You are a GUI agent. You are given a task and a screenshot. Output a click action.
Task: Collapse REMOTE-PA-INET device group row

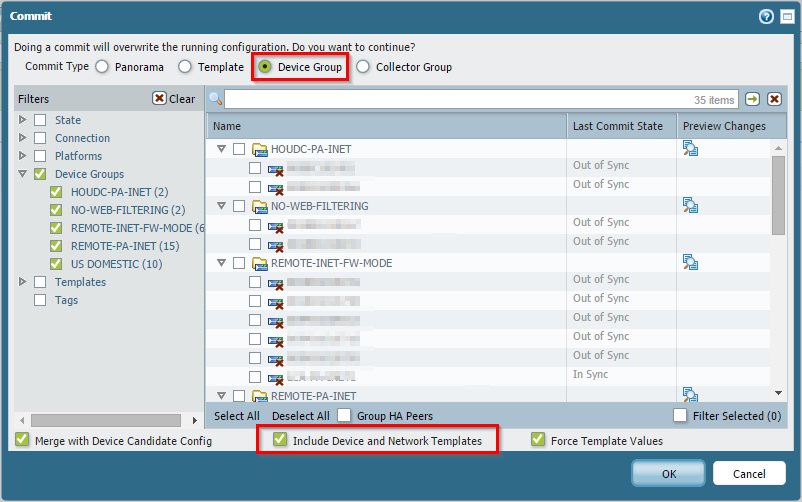point(221,396)
